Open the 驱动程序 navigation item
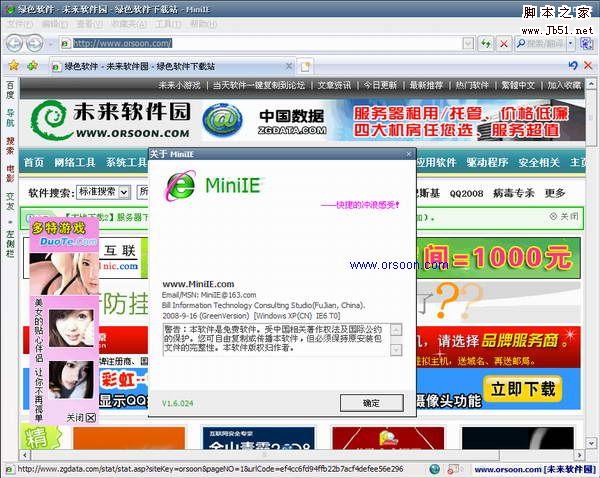 click(x=487, y=162)
